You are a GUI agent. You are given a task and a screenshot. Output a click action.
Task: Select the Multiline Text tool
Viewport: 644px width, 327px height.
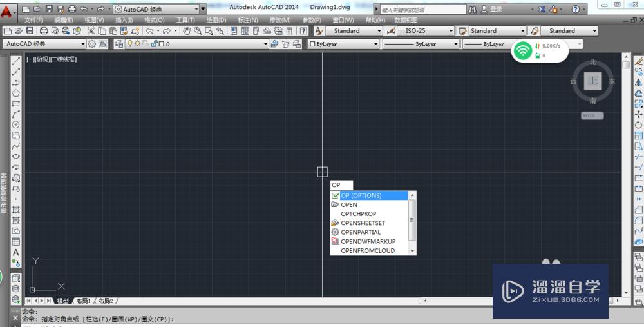[x=15, y=252]
